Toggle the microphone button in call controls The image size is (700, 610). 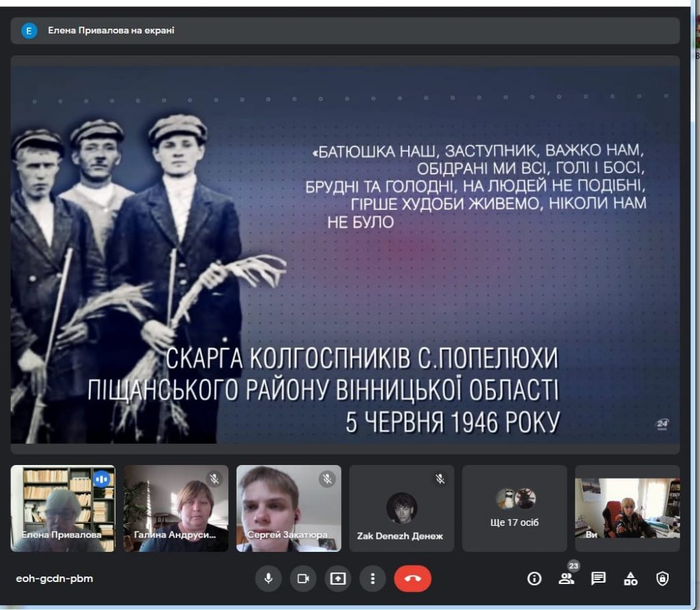[269, 579]
